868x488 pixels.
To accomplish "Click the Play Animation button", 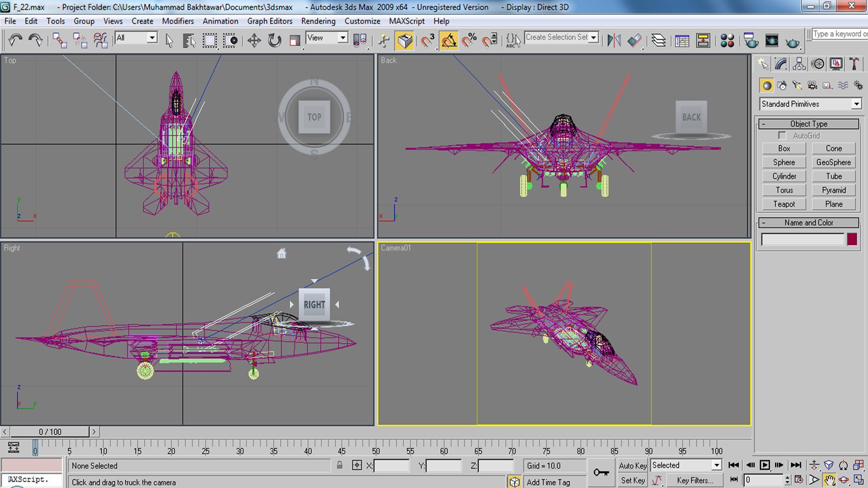I will [764, 465].
